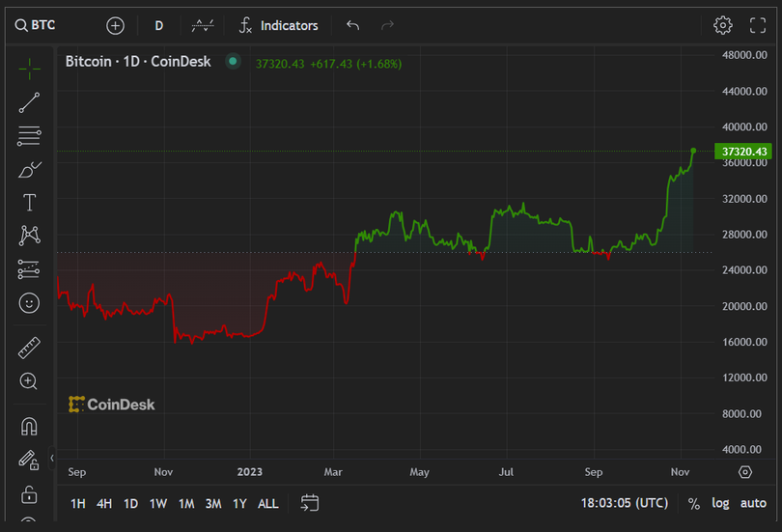Screen dimensions: 782x532
Task: Collapse the left drawing toolbar
Action: [x=52, y=458]
